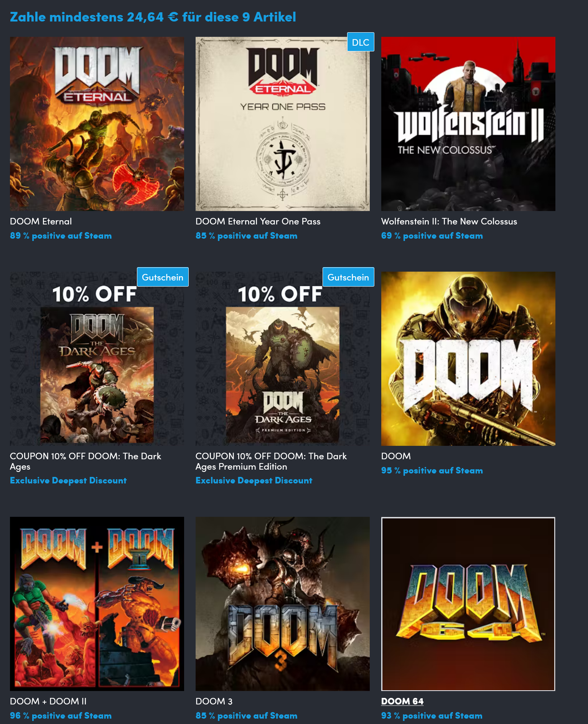Click the DOOM + DOOM II cover art
This screenshot has height=724, width=588.
pos(97,604)
